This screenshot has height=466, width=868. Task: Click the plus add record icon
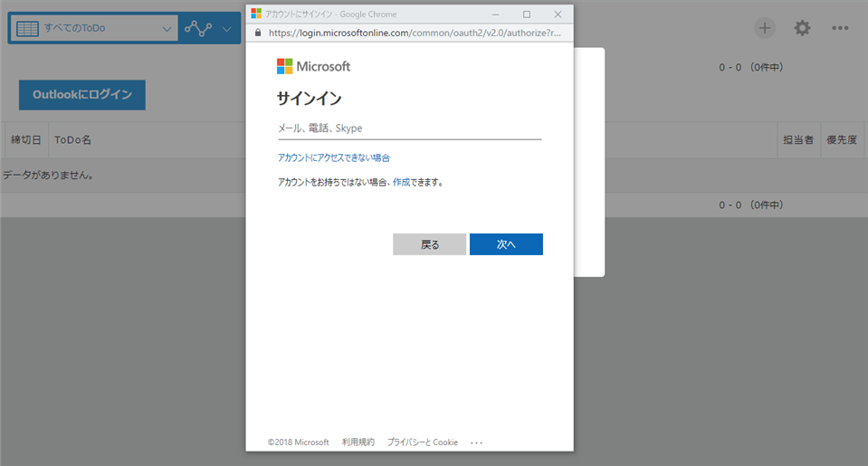pyautogui.click(x=765, y=28)
